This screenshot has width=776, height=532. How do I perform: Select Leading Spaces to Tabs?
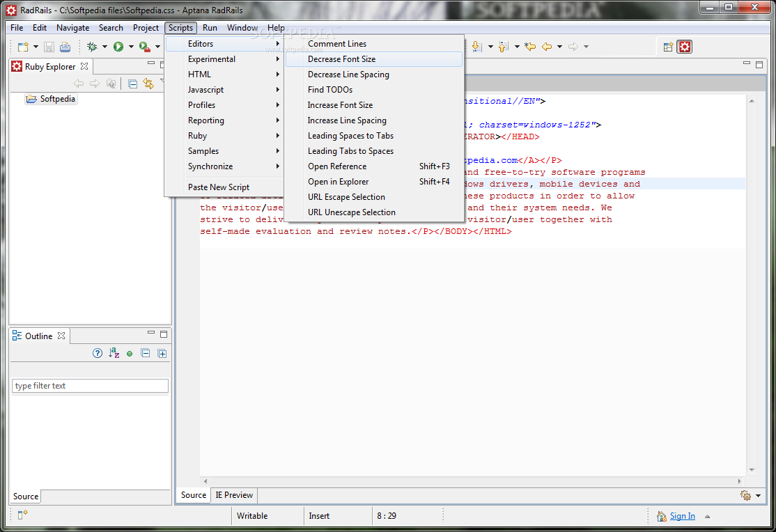[x=374, y=136]
